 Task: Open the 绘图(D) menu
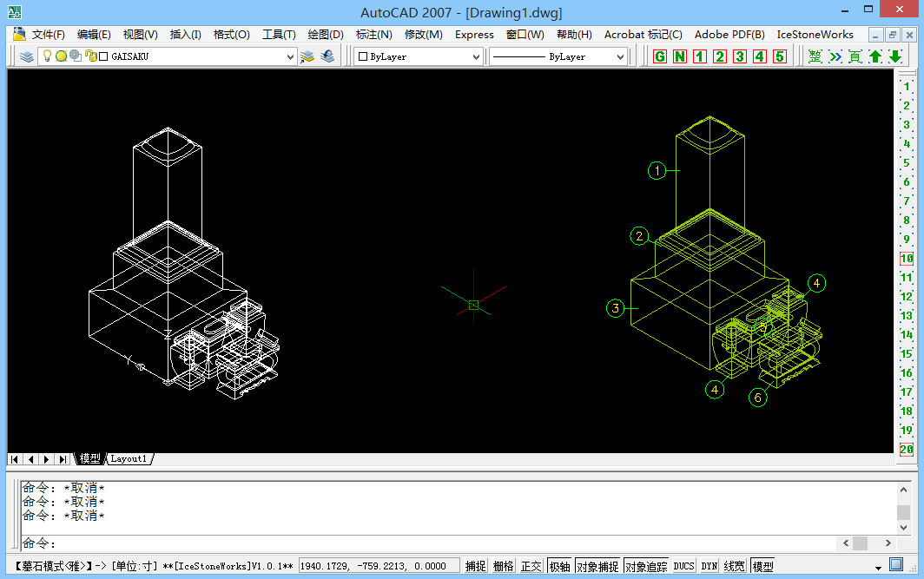pos(326,35)
